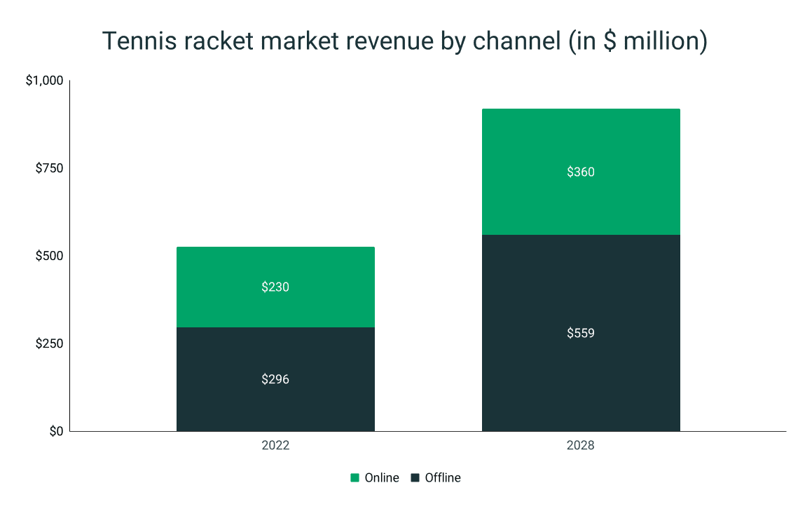Select the green Online segment for 2028
The image size is (812, 511).
pos(580,171)
